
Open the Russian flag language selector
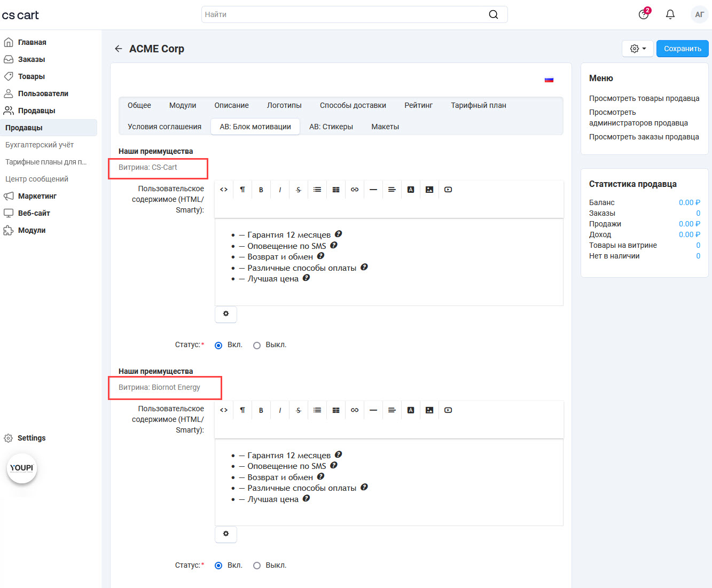549,80
